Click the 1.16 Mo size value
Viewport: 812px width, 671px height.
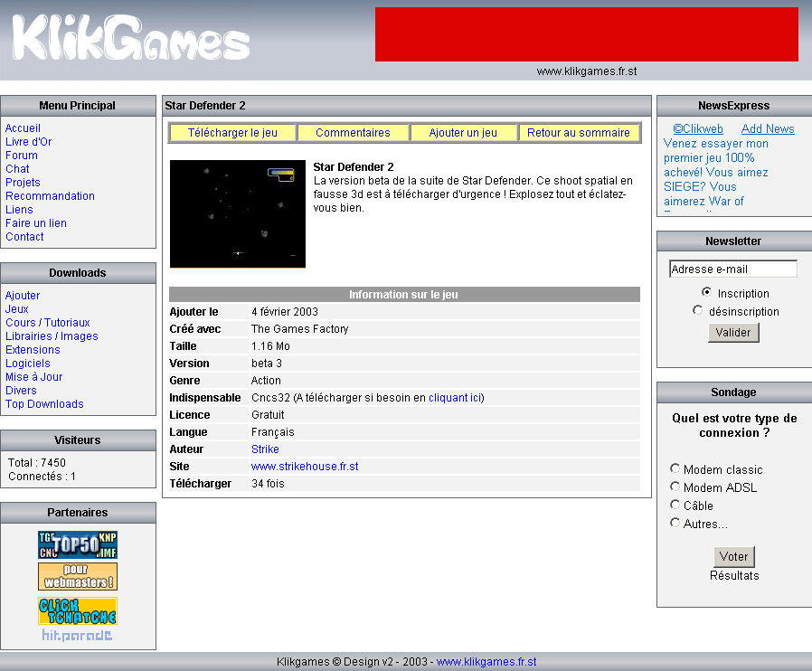271,345
